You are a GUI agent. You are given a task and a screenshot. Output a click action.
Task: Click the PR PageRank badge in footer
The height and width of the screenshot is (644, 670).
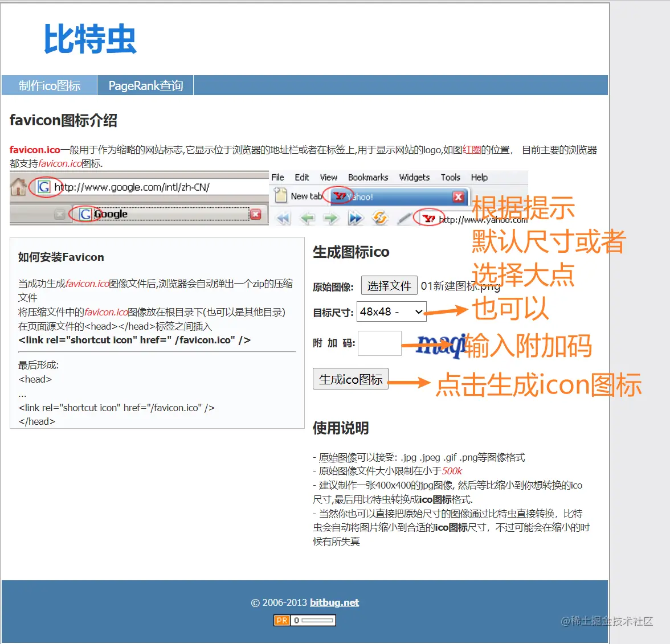pyautogui.click(x=305, y=620)
